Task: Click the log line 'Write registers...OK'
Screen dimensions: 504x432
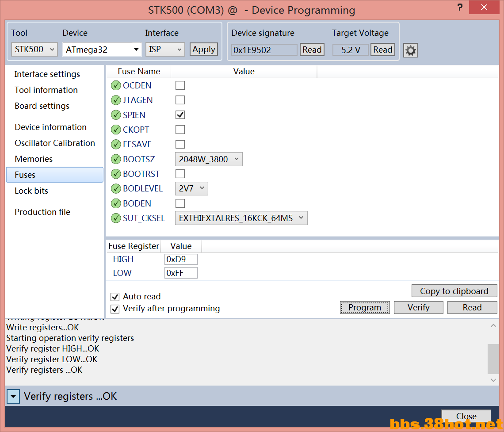Action: (x=42, y=328)
